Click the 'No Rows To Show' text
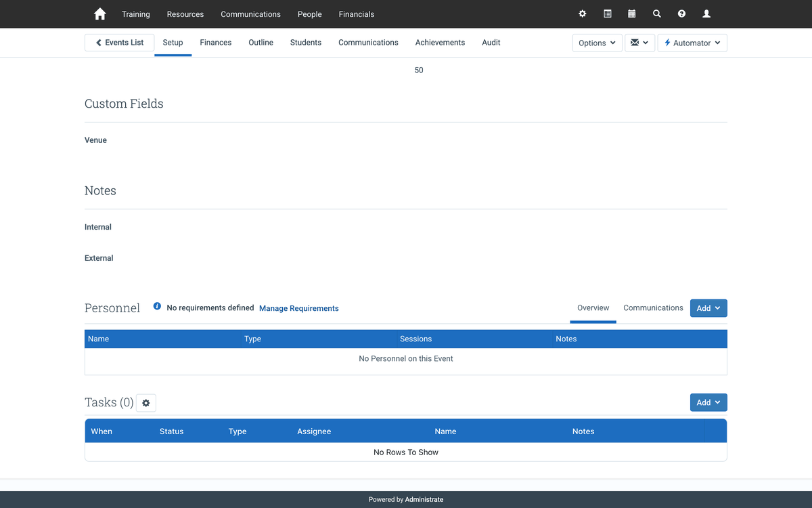This screenshot has height=508, width=812. point(406,452)
